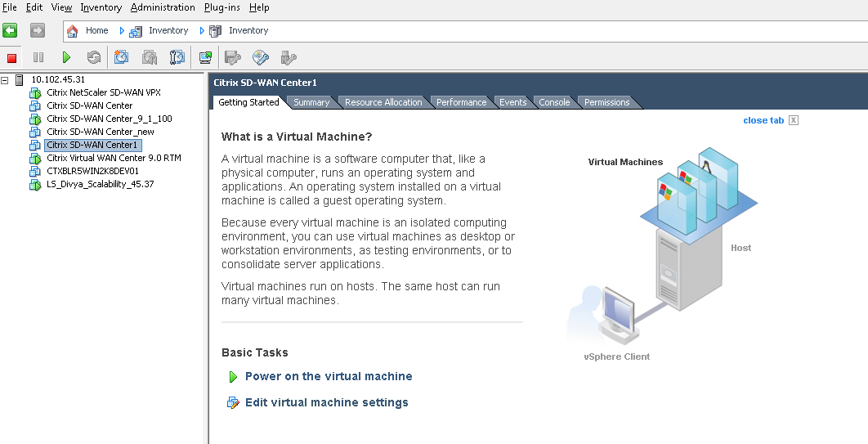Click the green Power On toolbar button
The image size is (868, 444).
pyautogui.click(x=66, y=57)
